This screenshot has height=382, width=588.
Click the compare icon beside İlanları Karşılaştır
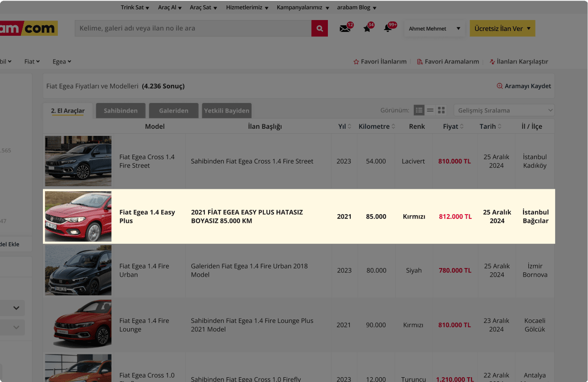point(492,62)
